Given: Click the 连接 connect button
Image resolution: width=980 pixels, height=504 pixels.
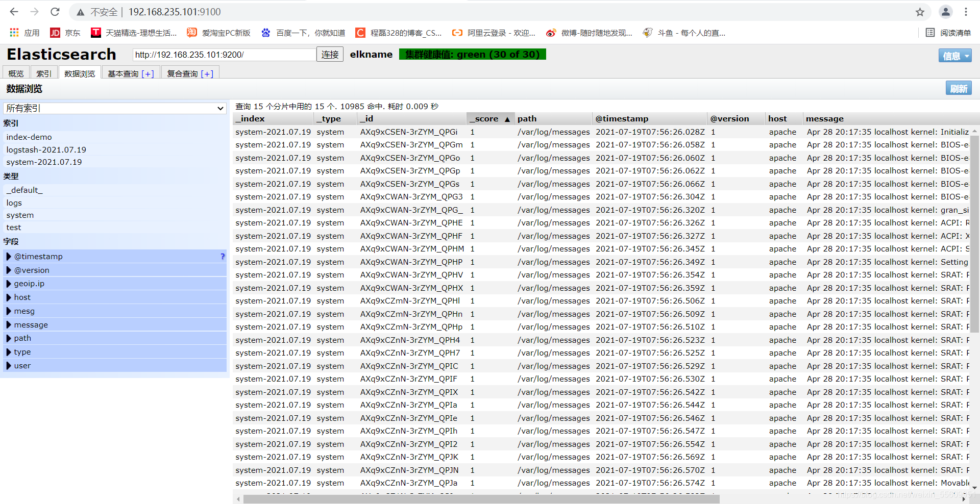Looking at the screenshot, I should pyautogui.click(x=330, y=55).
